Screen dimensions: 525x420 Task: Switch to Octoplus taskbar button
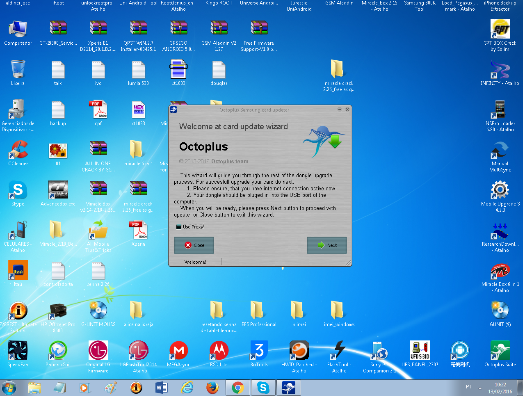(x=289, y=388)
